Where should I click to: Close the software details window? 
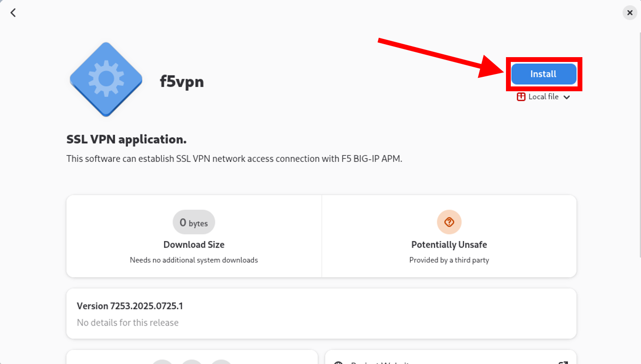[x=630, y=13]
